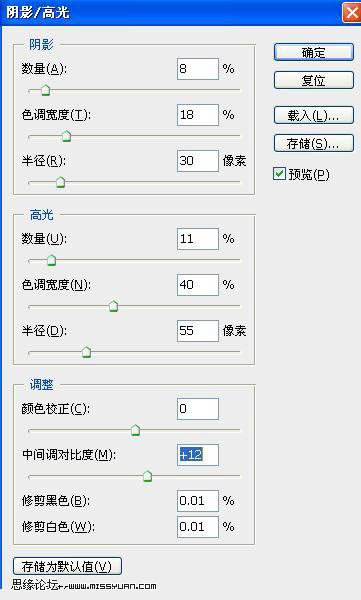The height and width of the screenshot is (600, 361).
Task: Click the 修剪黑色(B) input field
Action: [x=198, y=501]
